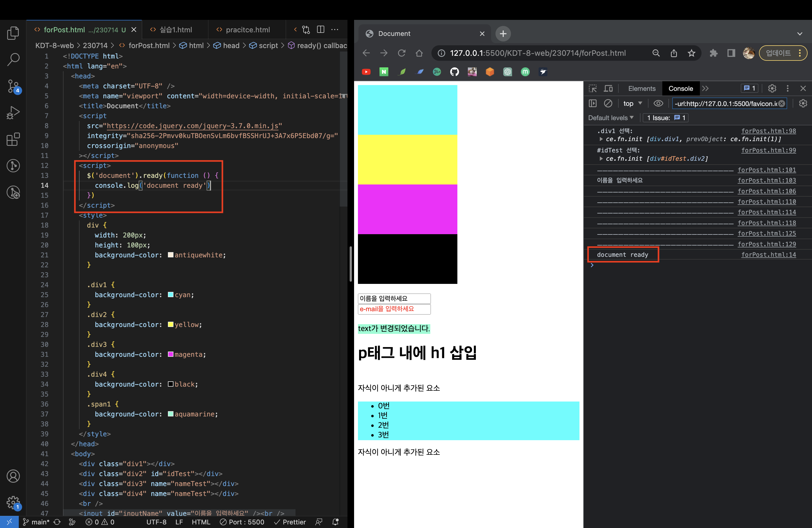Click the 이름을 입력하세요 input field on page
Image resolution: width=812 pixels, height=528 pixels.
coord(394,299)
